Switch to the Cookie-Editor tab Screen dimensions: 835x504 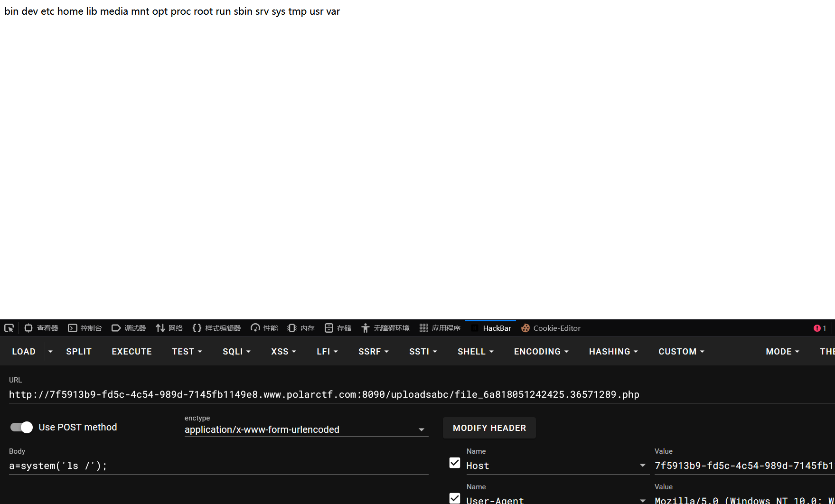point(551,328)
